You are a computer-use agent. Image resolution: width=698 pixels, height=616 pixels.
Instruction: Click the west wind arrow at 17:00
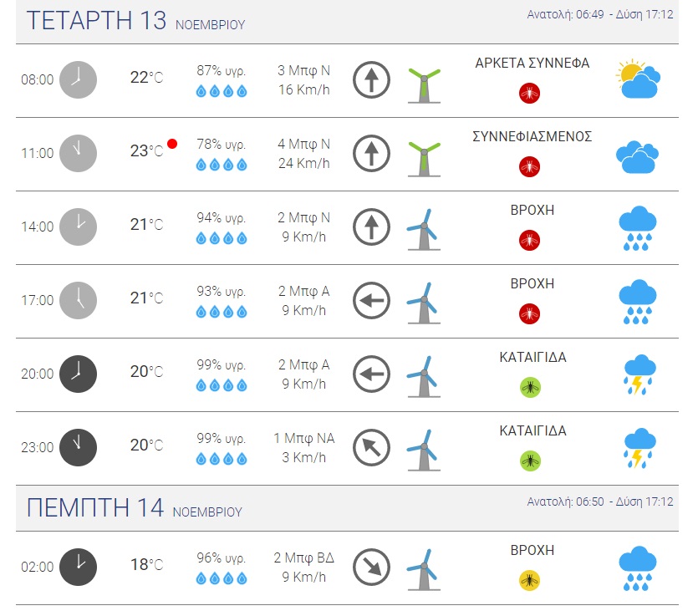click(x=371, y=300)
